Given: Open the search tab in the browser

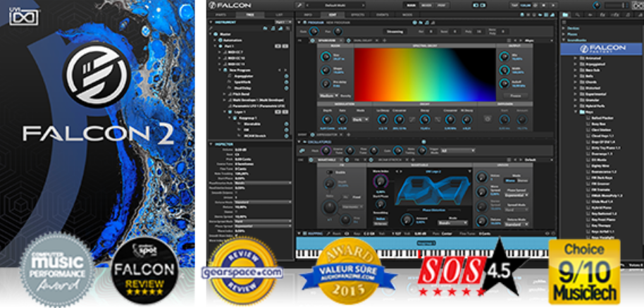Looking at the screenshot, I should pos(578,15).
